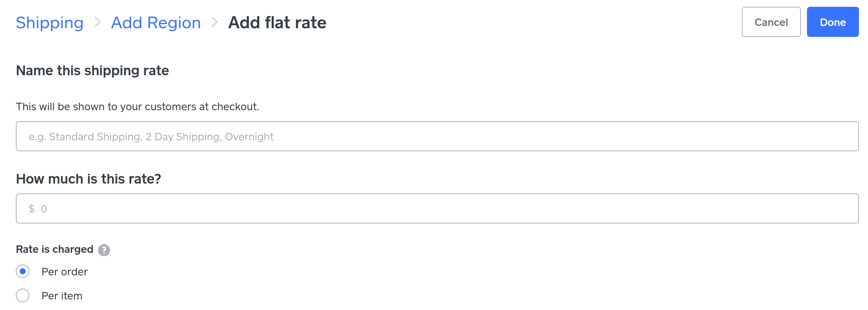
Task: Click the help question mark icon
Action: (x=104, y=250)
